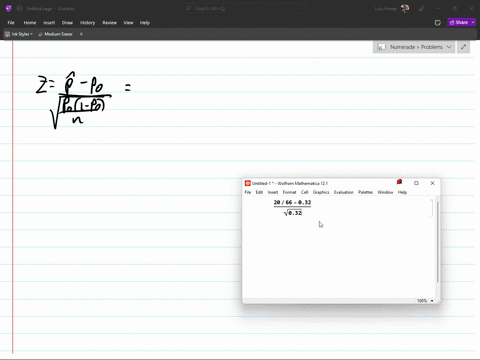Screen dimensions: 480x360
Task: Click the numerator 20 / 66 - 0.32
Action: pos(292,202)
